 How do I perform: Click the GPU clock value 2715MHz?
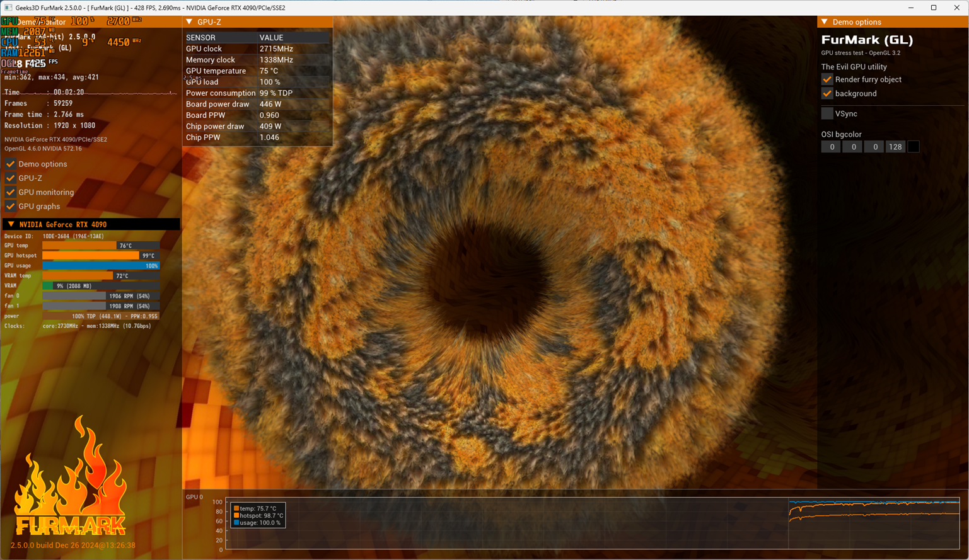point(276,49)
